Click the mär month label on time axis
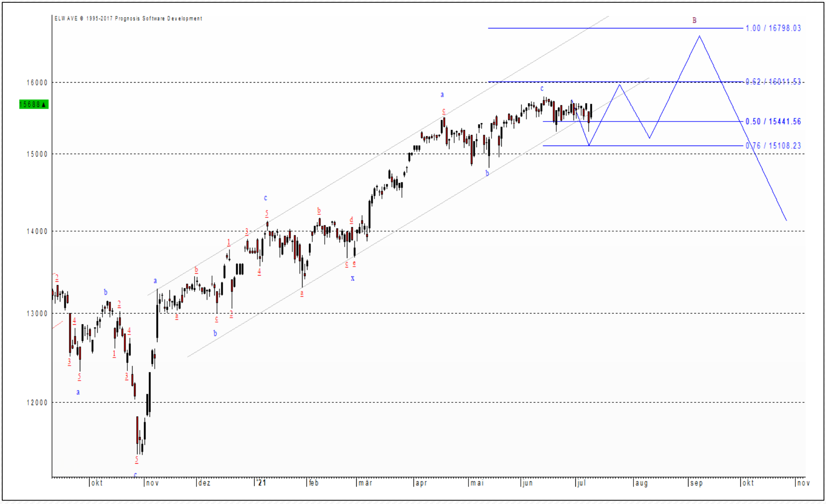826x504 pixels. (366, 483)
